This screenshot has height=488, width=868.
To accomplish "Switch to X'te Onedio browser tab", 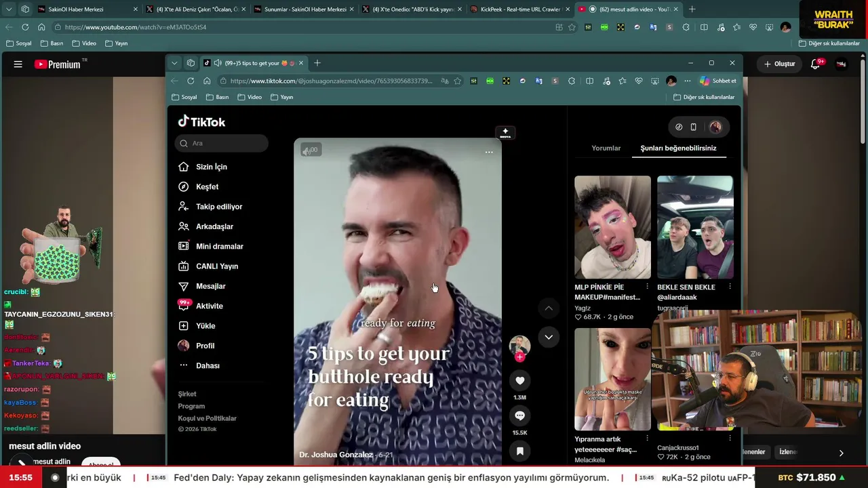I will pos(412,9).
